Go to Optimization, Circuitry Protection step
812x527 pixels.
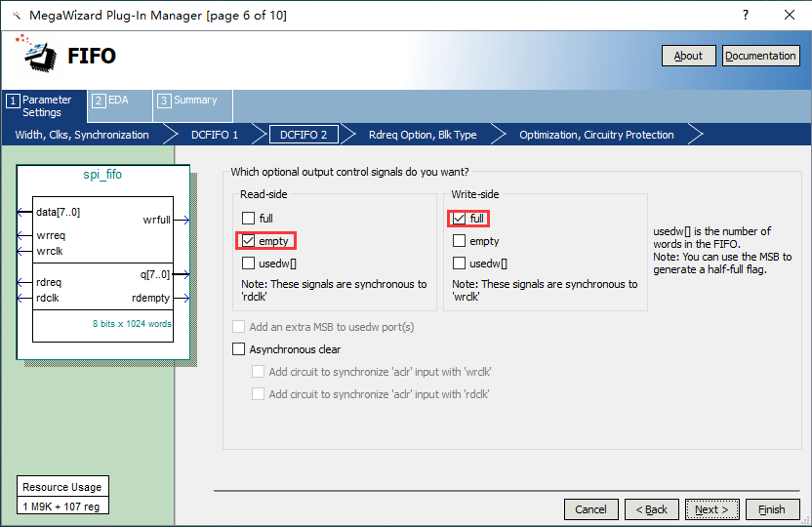[x=595, y=135]
